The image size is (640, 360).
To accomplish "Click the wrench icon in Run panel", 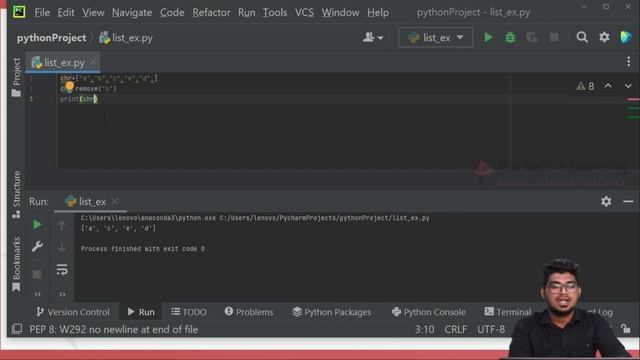I will pyautogui.click(x=37, y=246).
